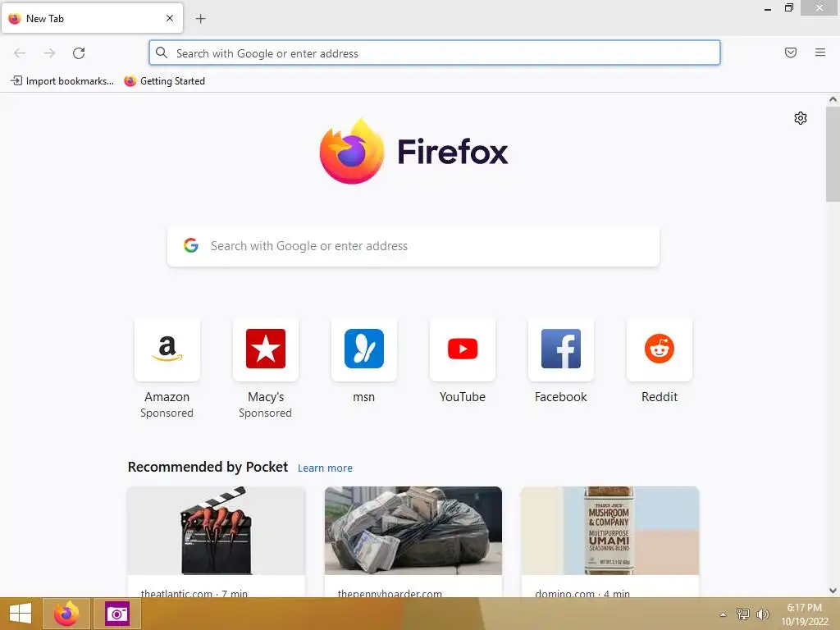Open the theatlantic.com Pocket story thumbnail
840x630 pixels.
(216, 531)
